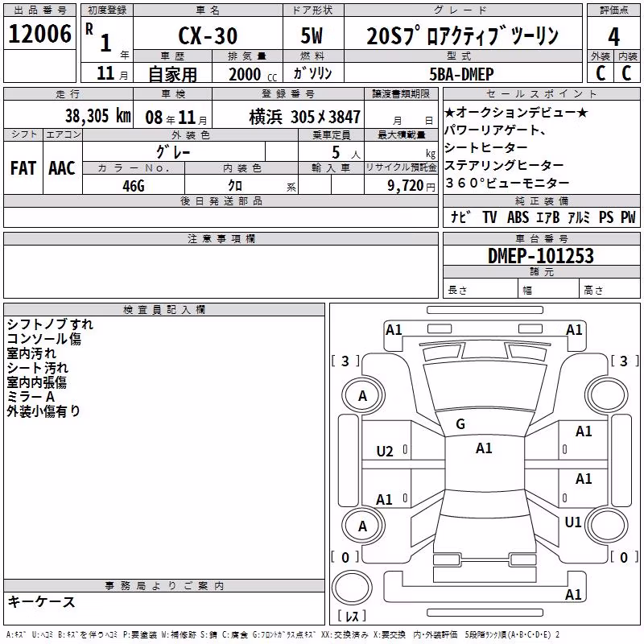
Task: Click the fuel type ガソリン
Action: pos(312,73)
